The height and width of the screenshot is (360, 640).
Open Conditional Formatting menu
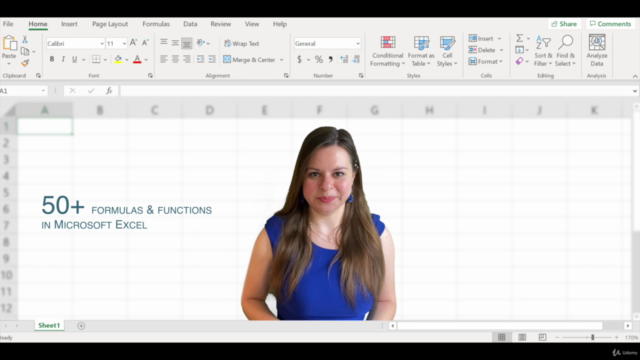coord(387,51)
